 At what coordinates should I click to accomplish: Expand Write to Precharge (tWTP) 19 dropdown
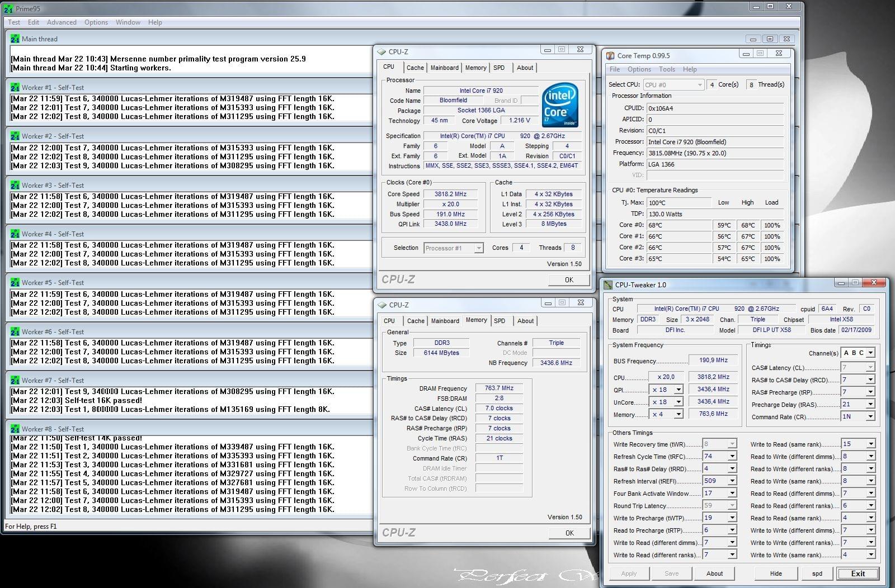pos(732,518)
